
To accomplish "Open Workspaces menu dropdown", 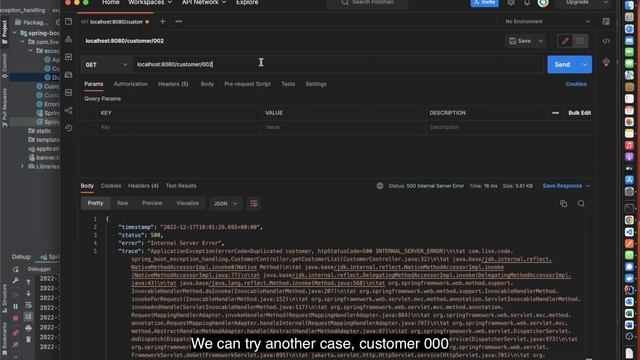I will pos(150,2).
